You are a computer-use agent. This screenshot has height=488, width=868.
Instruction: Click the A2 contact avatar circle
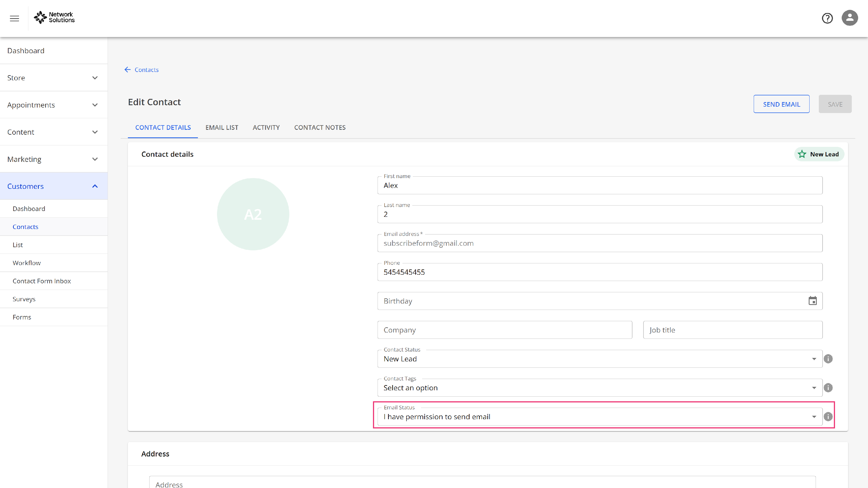(x=253, y=214)
